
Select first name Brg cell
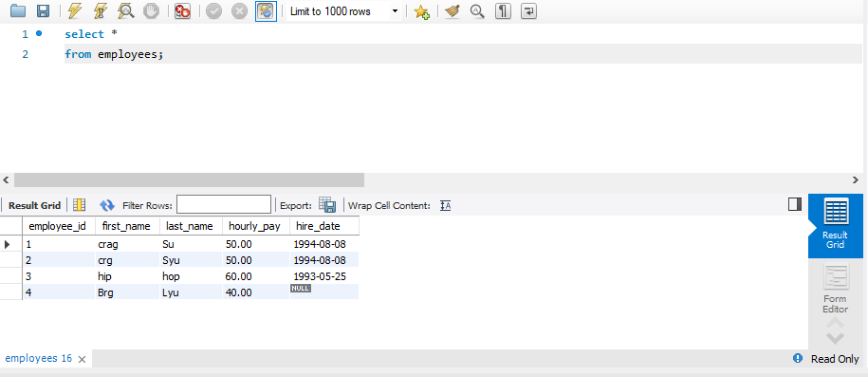127,292
